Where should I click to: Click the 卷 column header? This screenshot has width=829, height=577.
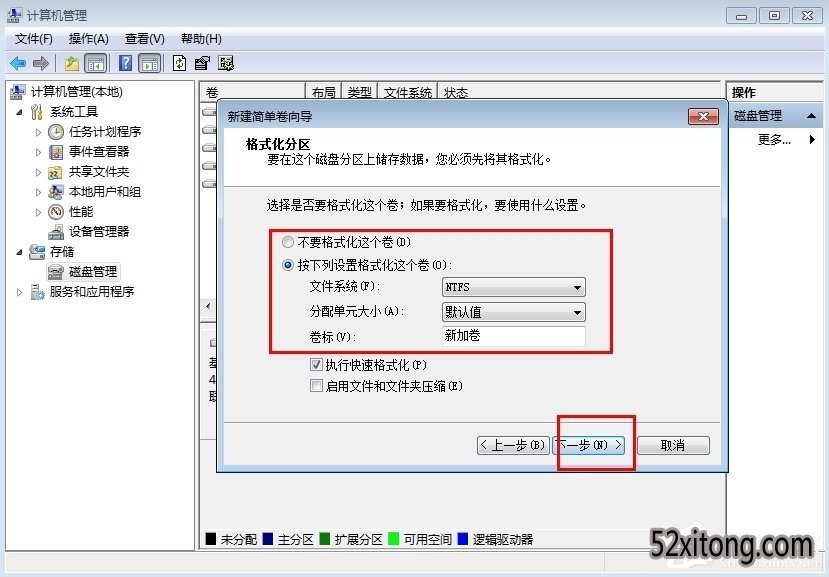coord(253,93)
